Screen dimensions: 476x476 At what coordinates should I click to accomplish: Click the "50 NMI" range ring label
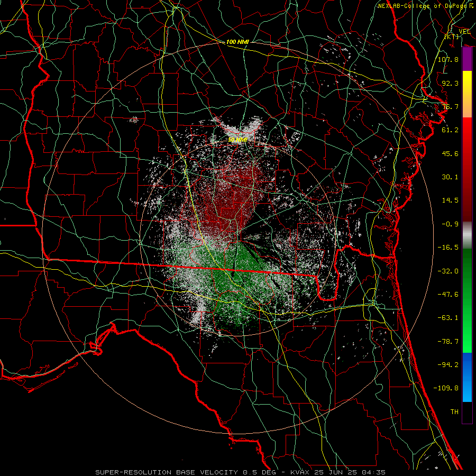pos(237,140)
